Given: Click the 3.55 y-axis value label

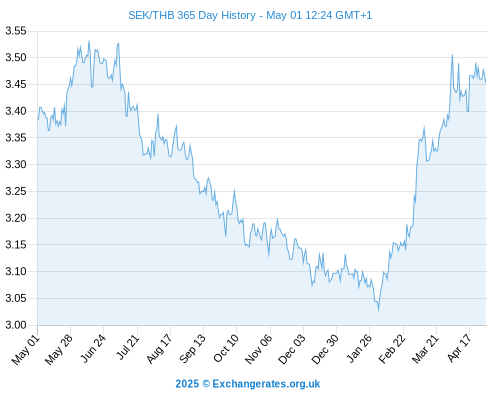Looking at the screenshot, I should coord(16,31).
